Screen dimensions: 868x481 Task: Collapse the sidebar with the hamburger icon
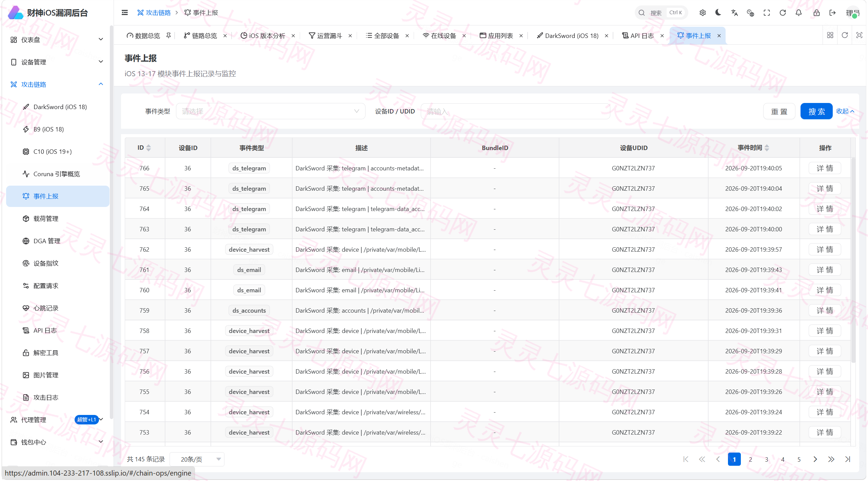(125, 13)
